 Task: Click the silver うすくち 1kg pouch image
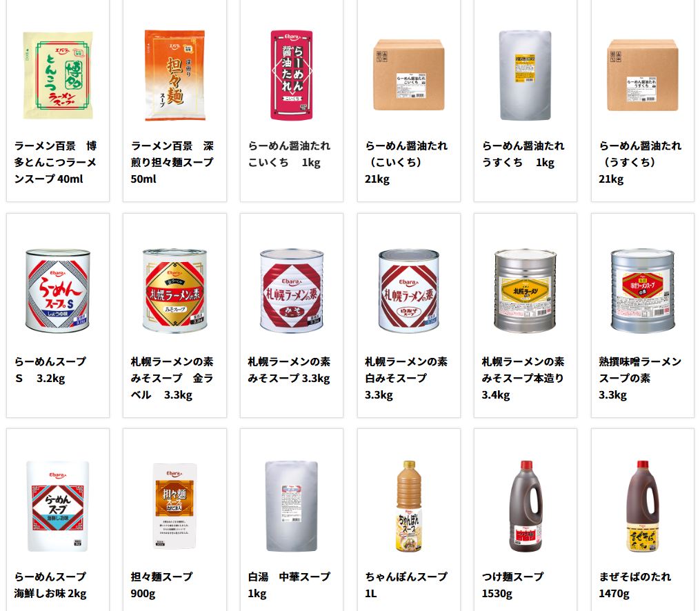pyautogui.click(x=525, y=75)
